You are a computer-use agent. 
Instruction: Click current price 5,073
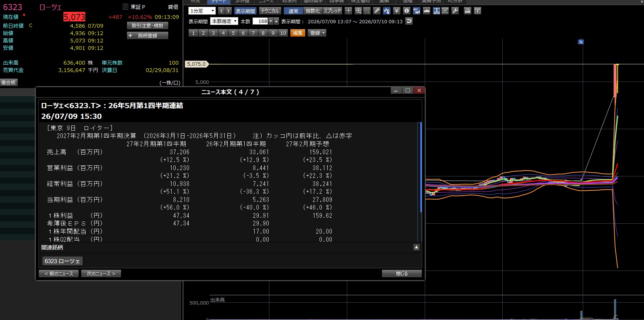pyautogui.click(x=75, y=17)
